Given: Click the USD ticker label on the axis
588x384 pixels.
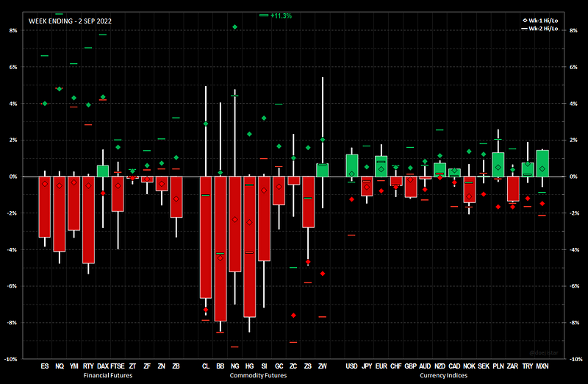Looking at the screenshot, I should coord(352,366).
